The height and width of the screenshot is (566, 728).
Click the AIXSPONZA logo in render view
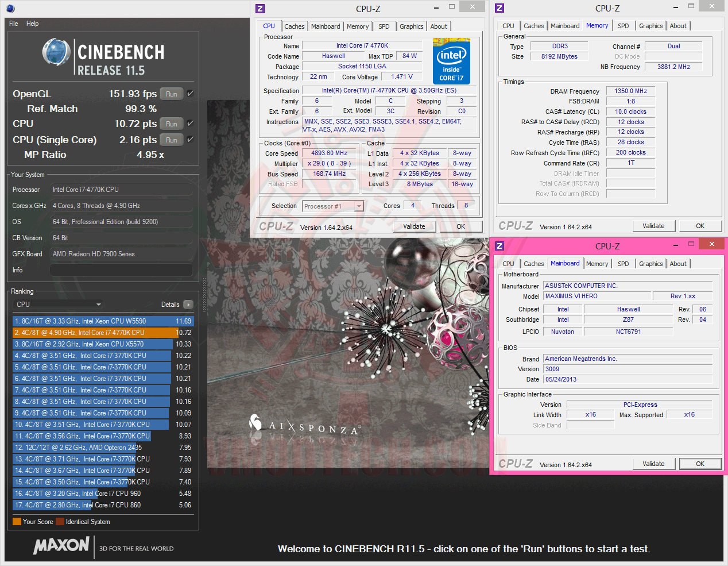(304, 426)
